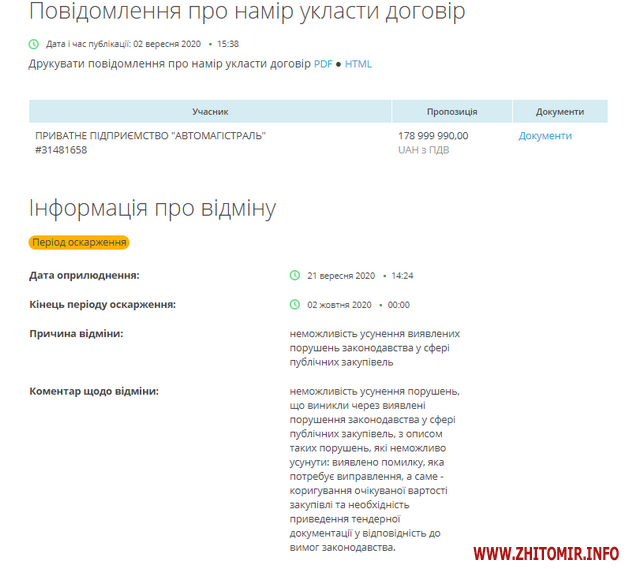Click the green clock icon near 02 жовтня 2020
Viewport: 632px width, 569px height.
click(x=294, y=304)
